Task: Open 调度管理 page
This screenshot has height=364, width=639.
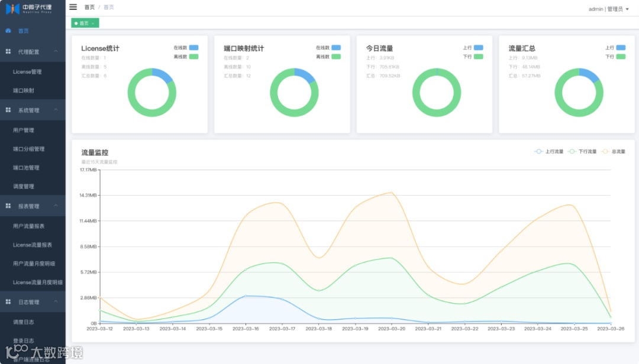Action: point(33,187)
